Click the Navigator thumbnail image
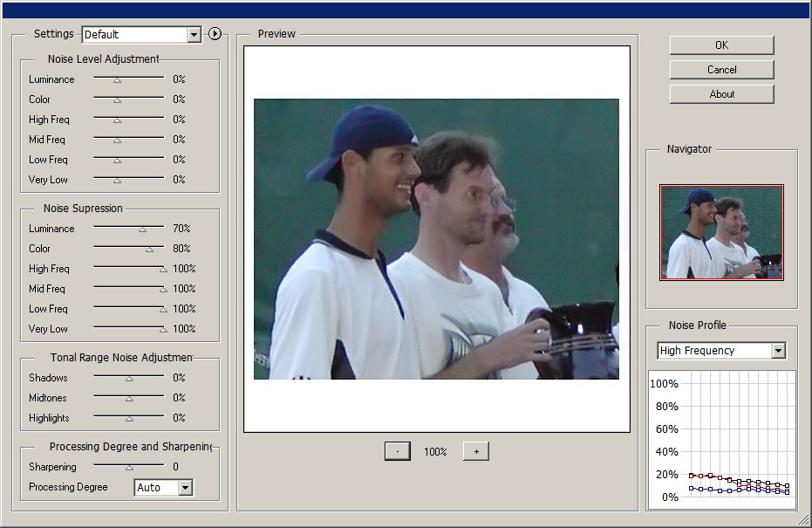The height and width of the screenshot is (528, 812). [x=721, y=233]
